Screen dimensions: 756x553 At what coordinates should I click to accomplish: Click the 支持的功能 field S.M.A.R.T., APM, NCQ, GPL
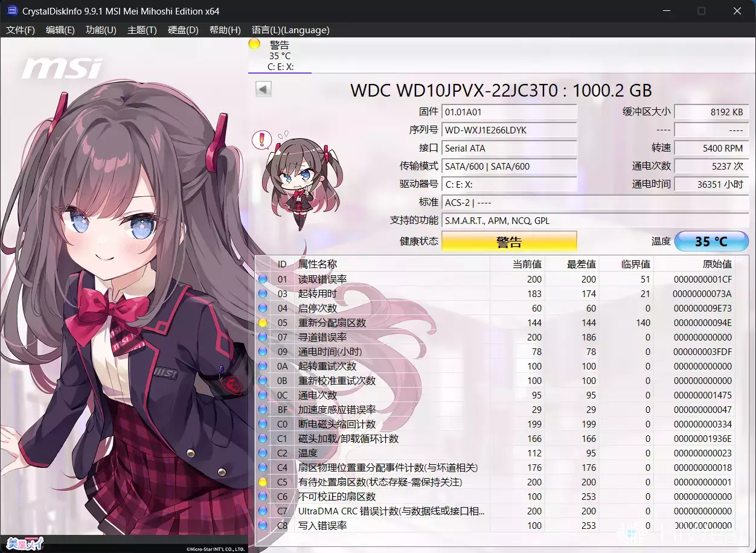coord(595,220)
